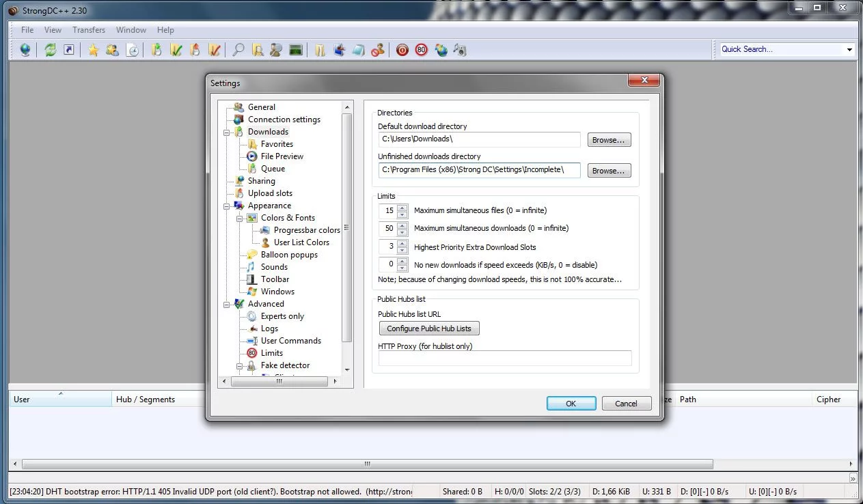Open the Help menu
Screen dimensions: 863x504
pos(165,30)
